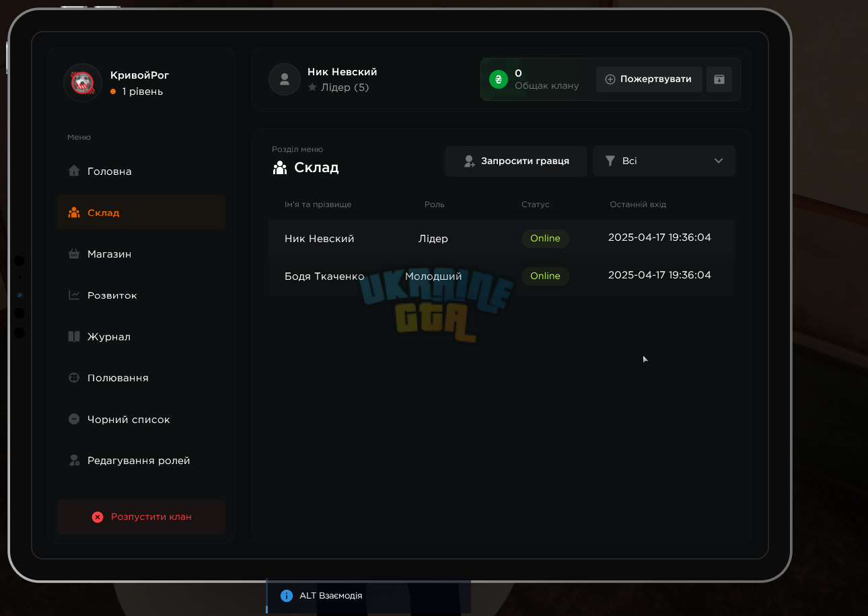Viewport: 868px width, 616px height.
Task: Click the crosshair icon beside Полювання
Action: [x=74, y=378]
